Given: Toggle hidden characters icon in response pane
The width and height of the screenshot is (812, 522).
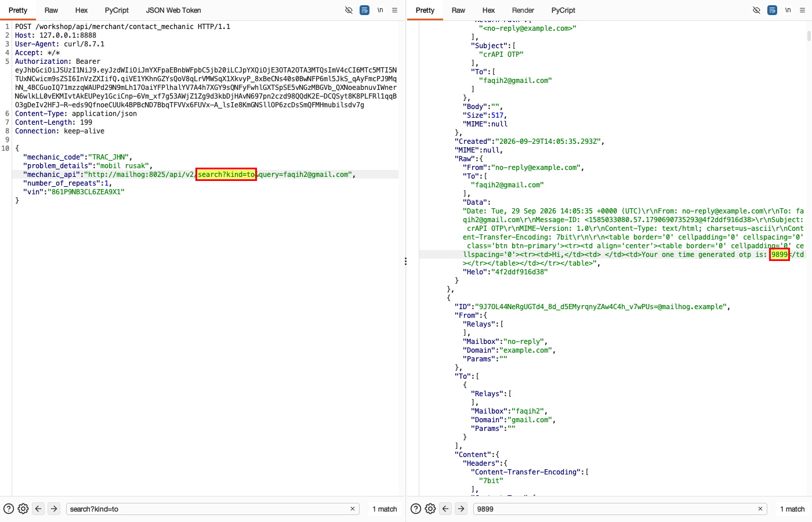Looking at the screenshot, I should tap(756, 10).
